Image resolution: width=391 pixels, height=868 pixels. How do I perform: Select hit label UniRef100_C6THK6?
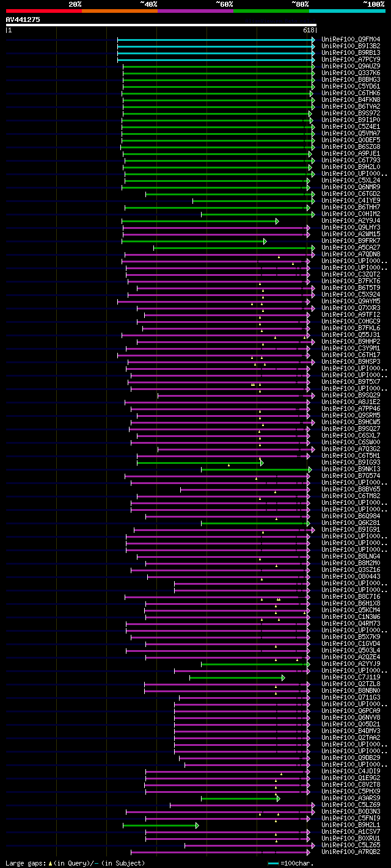click(x=351, y=93)
